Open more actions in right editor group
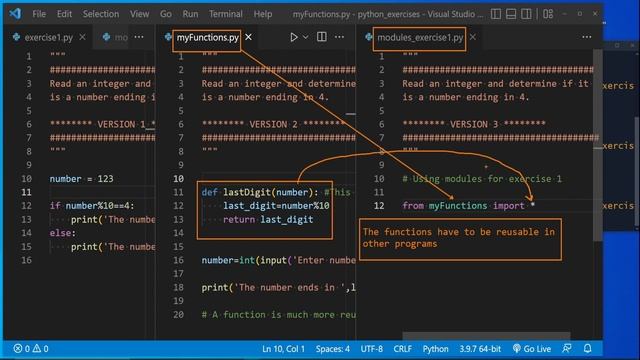Screen dimensions: 640x360 [x=587, y=37]
